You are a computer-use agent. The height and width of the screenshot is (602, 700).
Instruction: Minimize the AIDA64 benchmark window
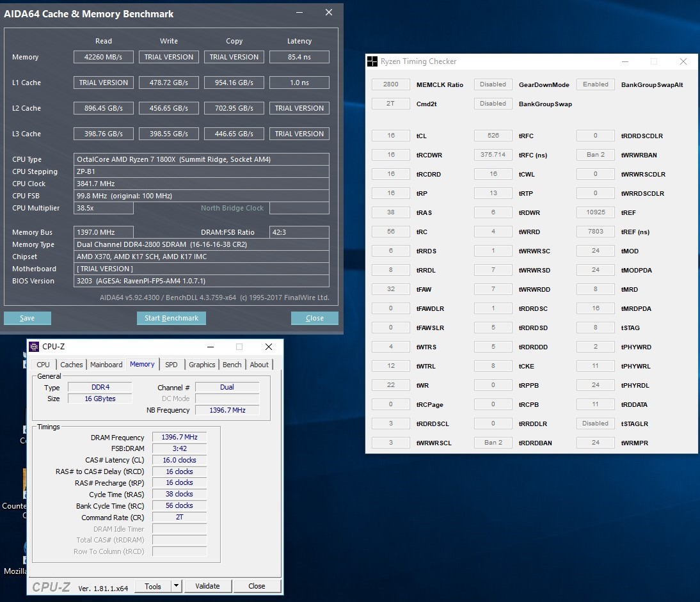(299, 13)
